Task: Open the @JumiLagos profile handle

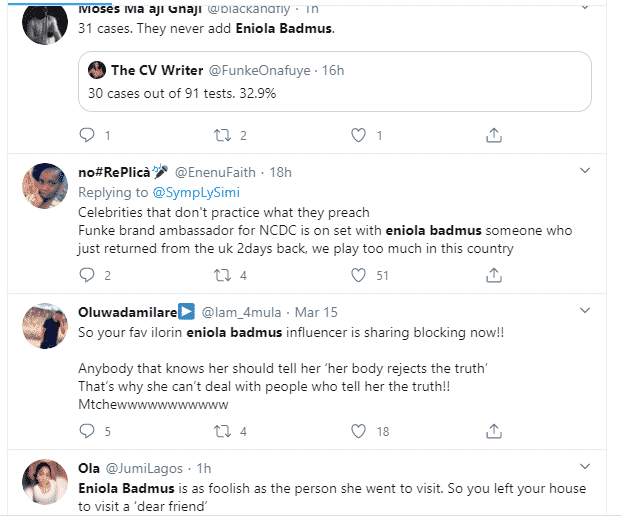Action: tap(139, 469)
